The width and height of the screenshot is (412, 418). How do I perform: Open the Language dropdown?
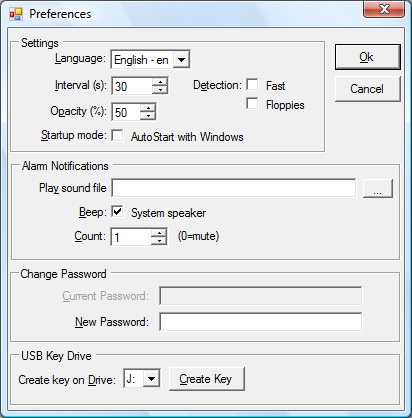[x=181, y=60]
